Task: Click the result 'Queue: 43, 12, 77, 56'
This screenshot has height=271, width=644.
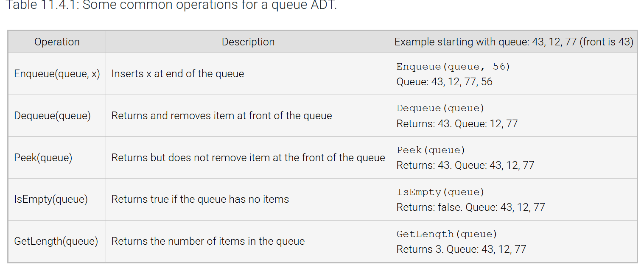Action: pyautogui.click(x=444, y=81)
